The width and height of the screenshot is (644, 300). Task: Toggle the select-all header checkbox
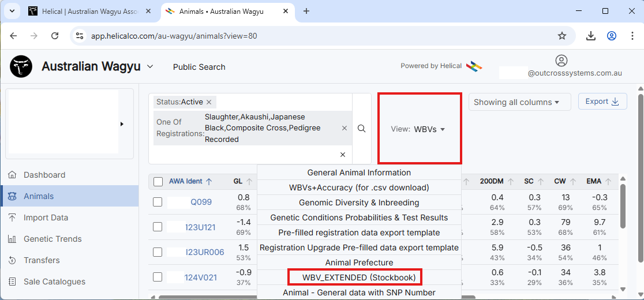[158, 182]
